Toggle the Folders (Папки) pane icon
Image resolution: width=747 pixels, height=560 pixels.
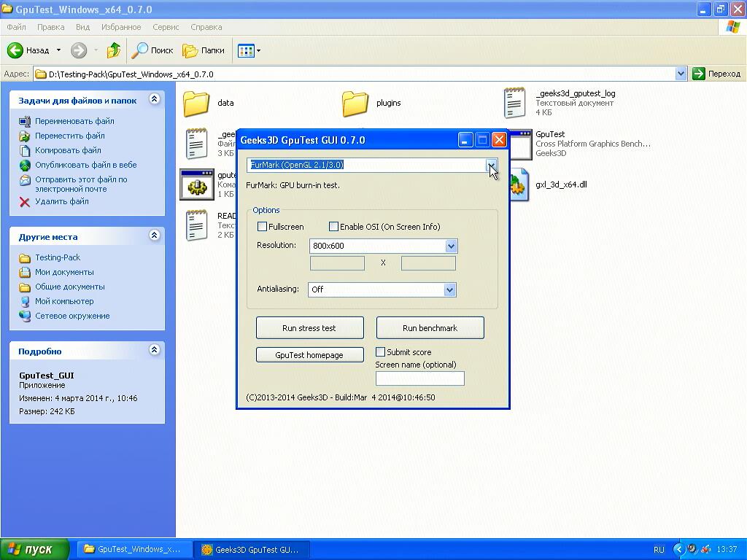(x=190, y=50)
